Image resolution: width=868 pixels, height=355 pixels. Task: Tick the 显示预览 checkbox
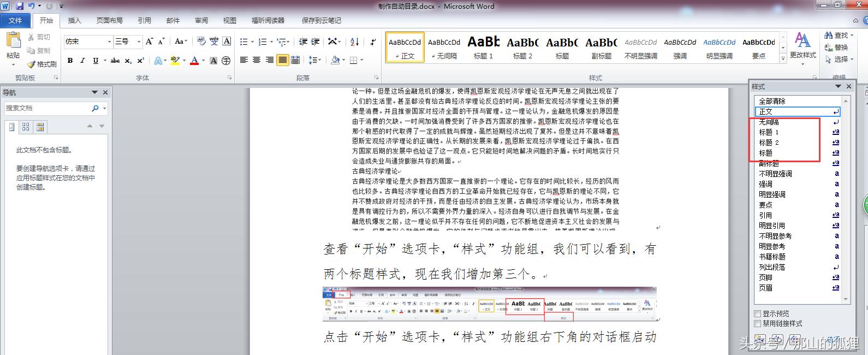coord(757,313)
